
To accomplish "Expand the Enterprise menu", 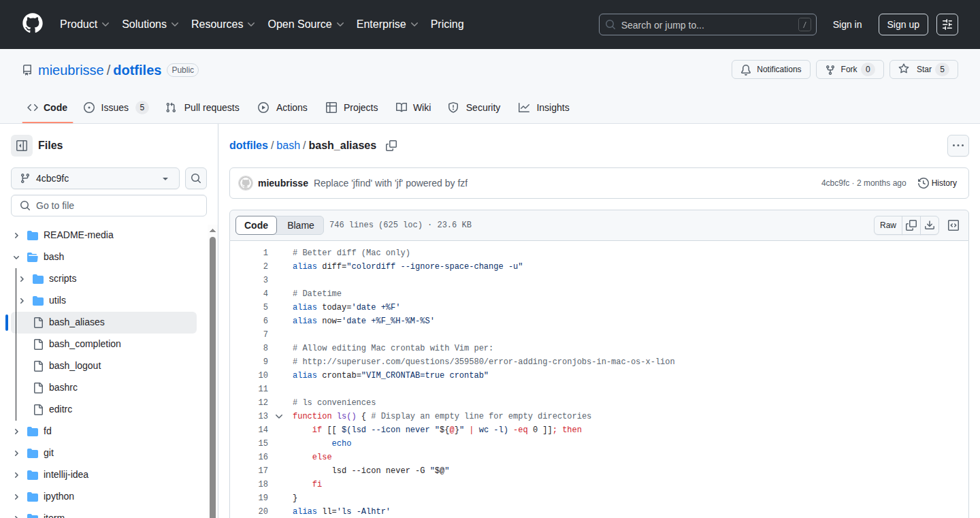I will click(x=387, y=25).
